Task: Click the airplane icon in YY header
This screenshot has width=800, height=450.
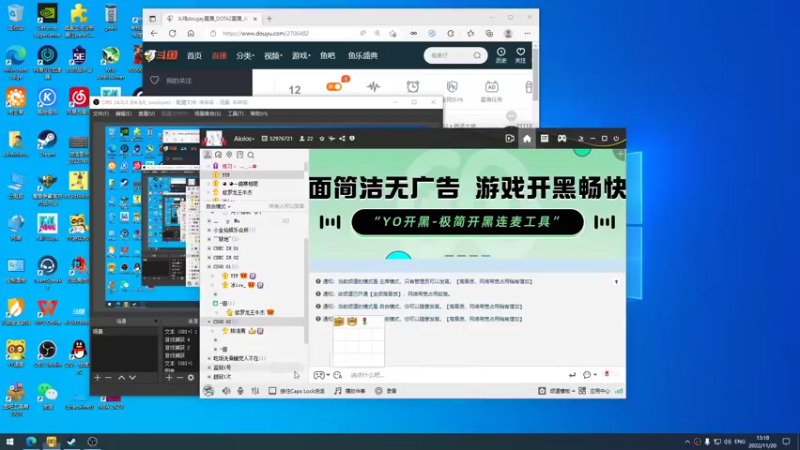Action: [x=332, y=138]
